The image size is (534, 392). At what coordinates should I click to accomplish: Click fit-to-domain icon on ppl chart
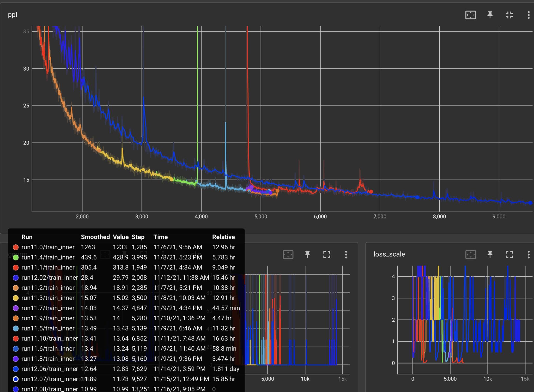pos(470,15)
